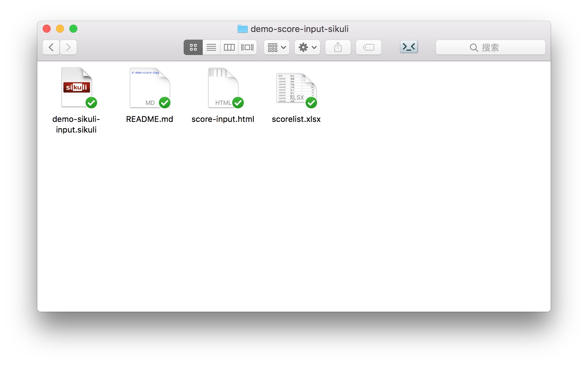Minimize the Finder window
588x365 pixels.
click(x=60, y=29)
